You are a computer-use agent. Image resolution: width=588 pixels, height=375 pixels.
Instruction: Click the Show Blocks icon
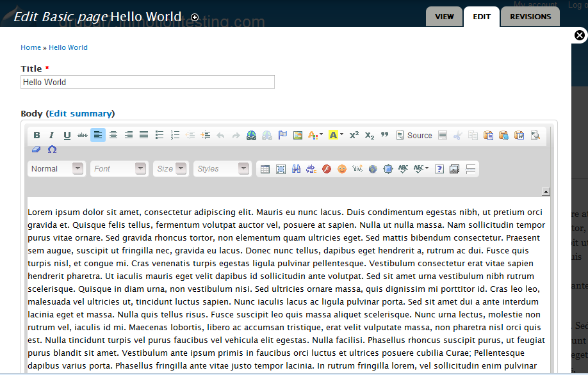pyautogui.click(x=535, y=135)
